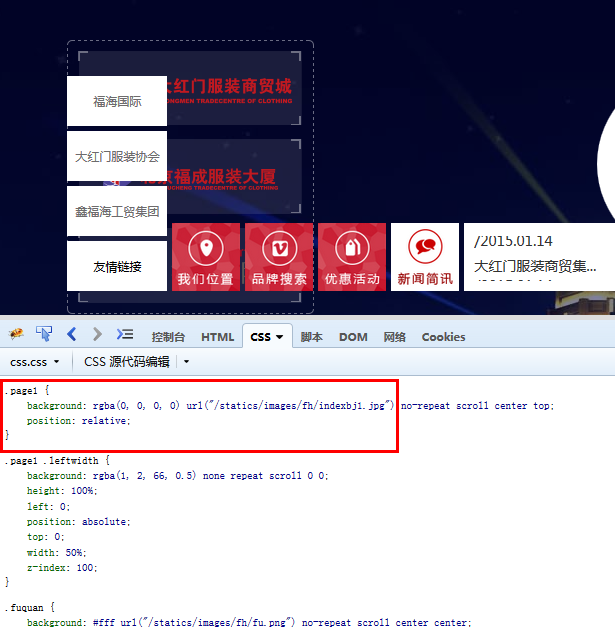The width and height of the screenshot is (615, 631).
Task: Click the 福海国际 link
Action: point(117,101)
